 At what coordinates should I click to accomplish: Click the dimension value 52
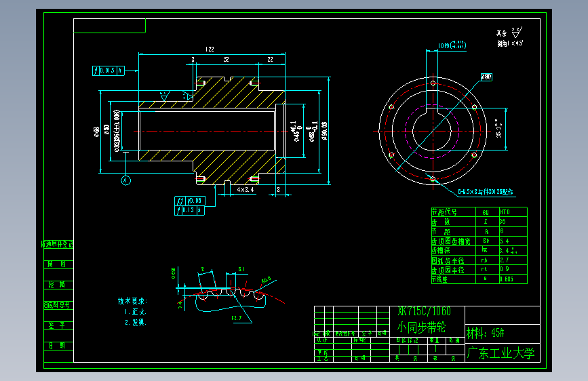[226, 59]
